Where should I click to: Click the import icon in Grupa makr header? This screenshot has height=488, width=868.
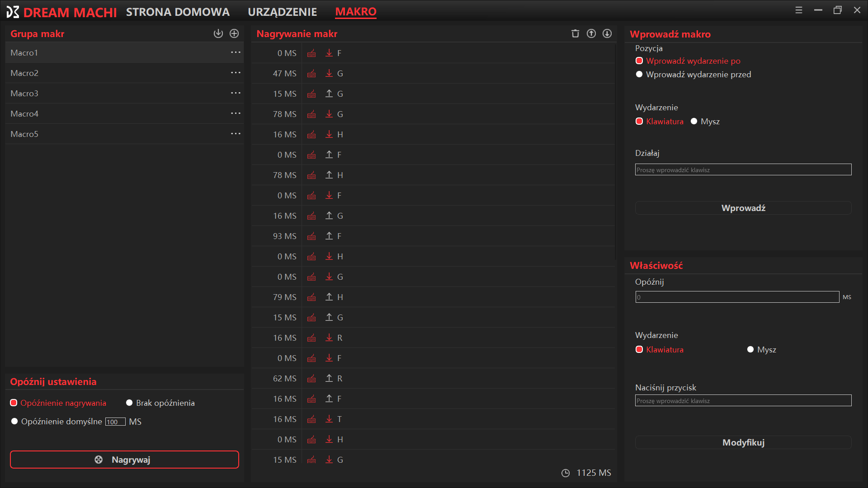coord(218,33)
